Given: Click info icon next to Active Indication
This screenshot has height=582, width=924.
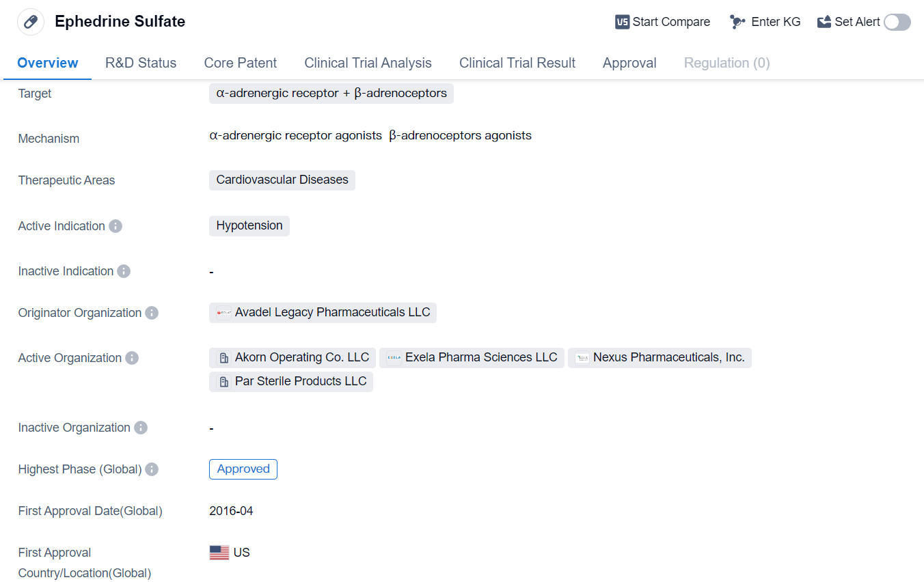Looking at the screenshot, I should click(x=116, y=226).
